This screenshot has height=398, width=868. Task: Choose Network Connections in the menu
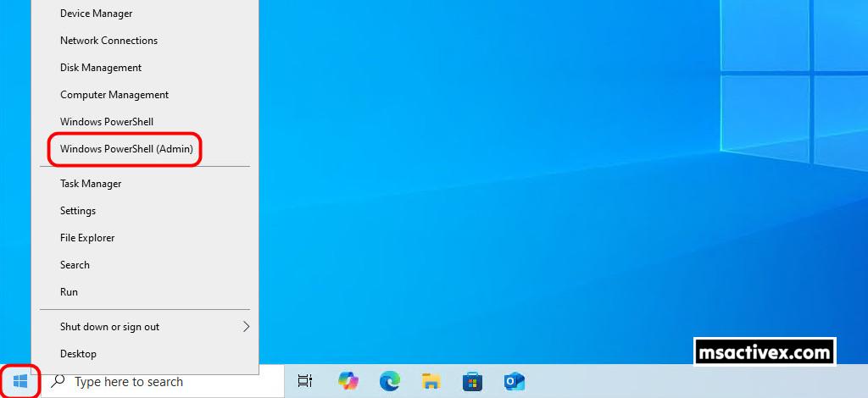[x=108, y=41]
